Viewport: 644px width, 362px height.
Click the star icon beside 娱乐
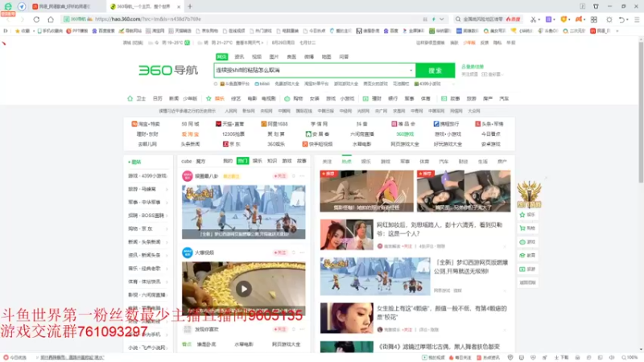[x=208, y=98]
